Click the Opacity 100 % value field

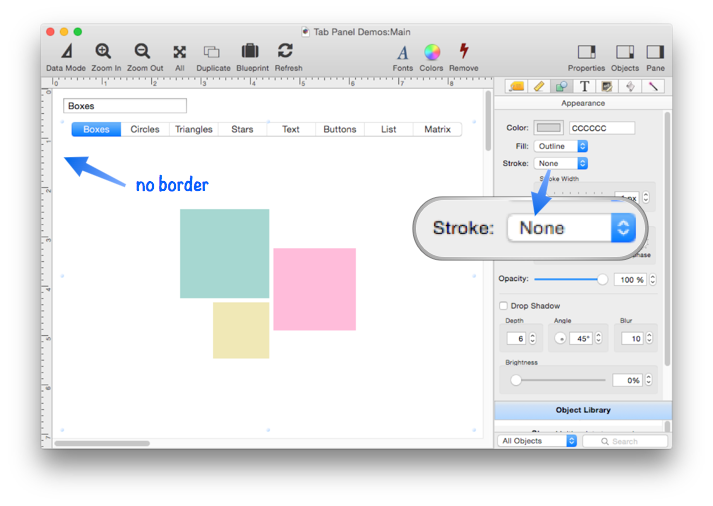coord(631,280)
